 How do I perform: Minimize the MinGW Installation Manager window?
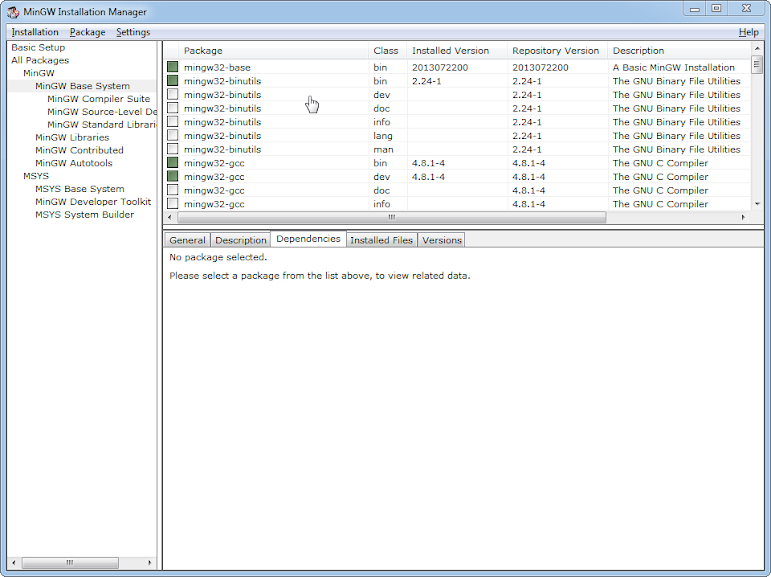pos(694,9)
